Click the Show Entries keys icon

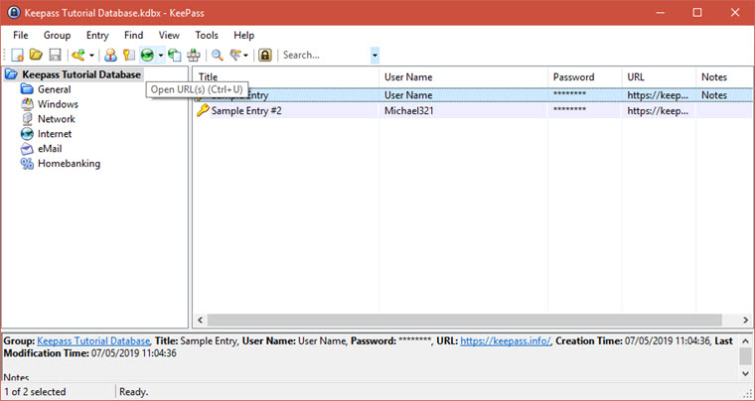[x=236, y=55]
